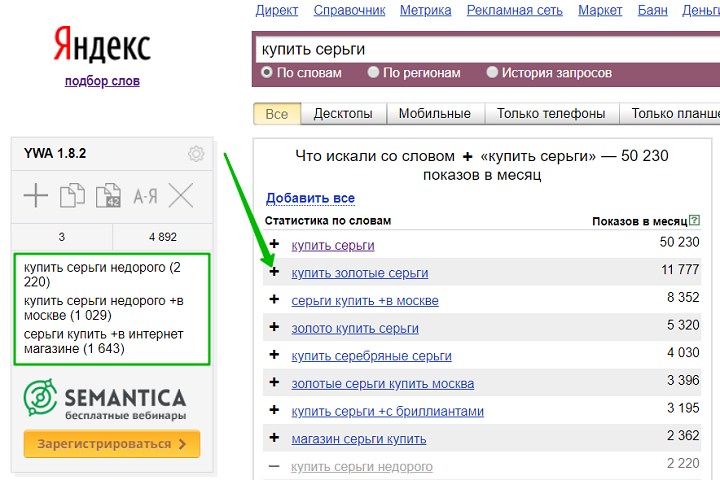720x480 pixels.
Task: Open greyed 'купить серьги недорого' link
Action: [362, 467]
